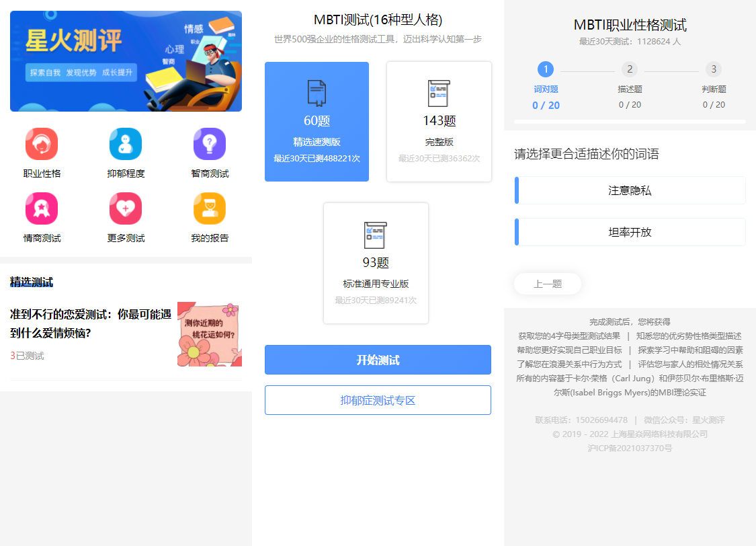Click 最近30天测试：1128624 人 text
This screenshot has height=546, width=756.
click(630, 42)
